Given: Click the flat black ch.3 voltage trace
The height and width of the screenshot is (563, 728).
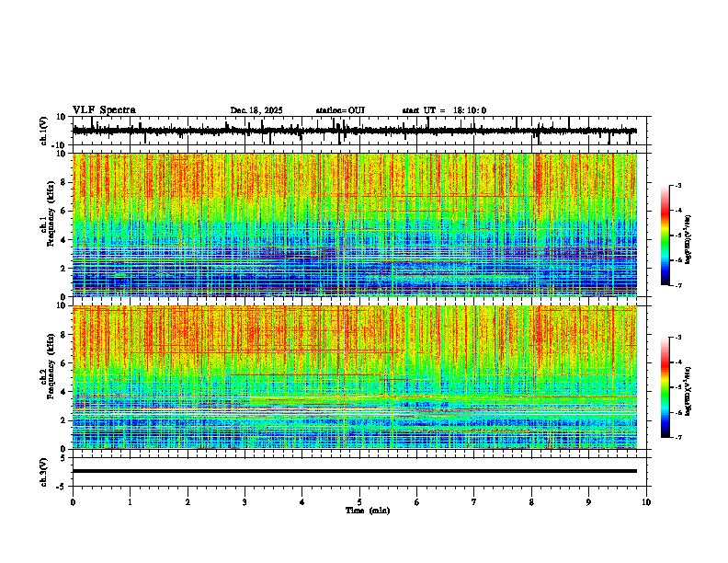Looking at the screenshot, I should pyautogui.click(x=355, y=471).
